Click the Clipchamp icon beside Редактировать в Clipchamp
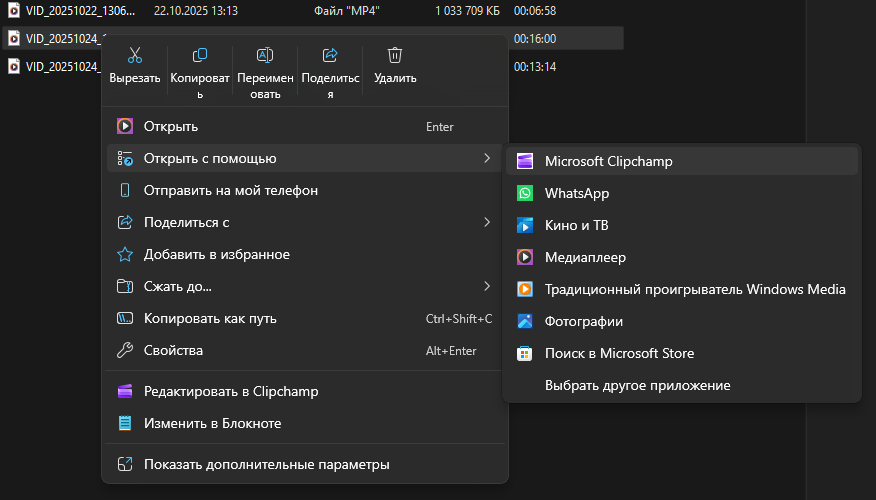 click(x=125, y=391)
